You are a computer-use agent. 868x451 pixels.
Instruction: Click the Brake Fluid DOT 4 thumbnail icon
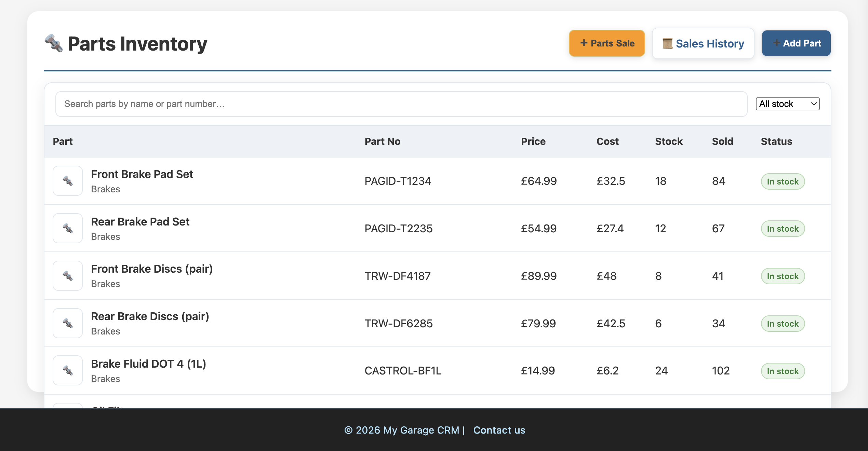(68, 370)
